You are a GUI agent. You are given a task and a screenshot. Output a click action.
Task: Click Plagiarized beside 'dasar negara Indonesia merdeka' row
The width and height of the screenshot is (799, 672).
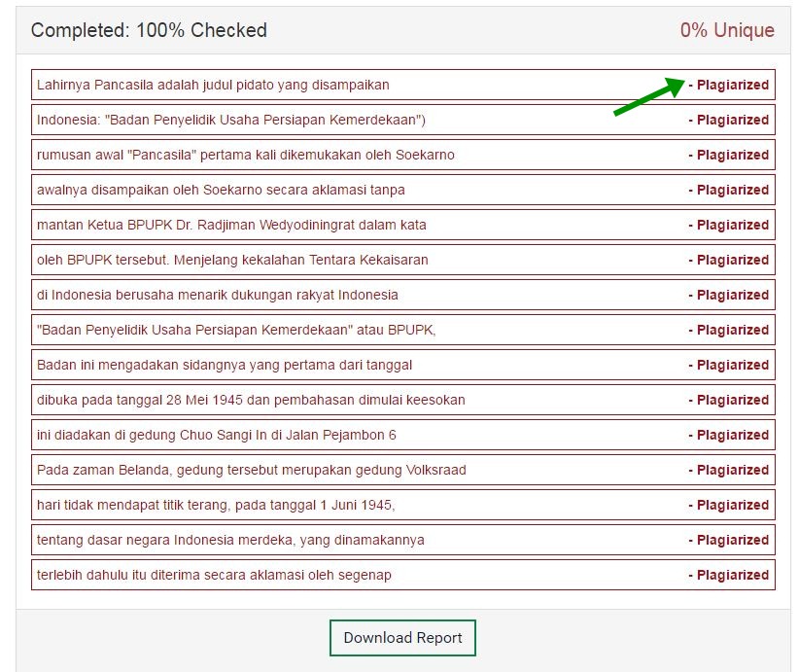click(x=729, y=540)
